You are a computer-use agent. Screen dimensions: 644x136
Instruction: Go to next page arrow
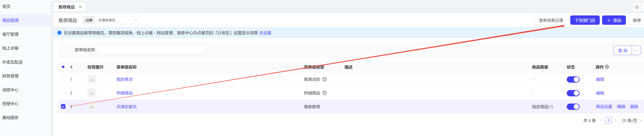616,121
